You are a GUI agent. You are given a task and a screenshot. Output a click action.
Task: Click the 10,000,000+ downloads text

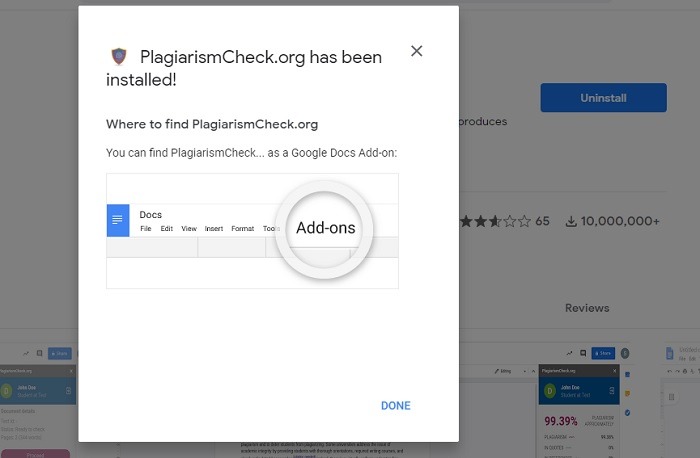(620, 221)
